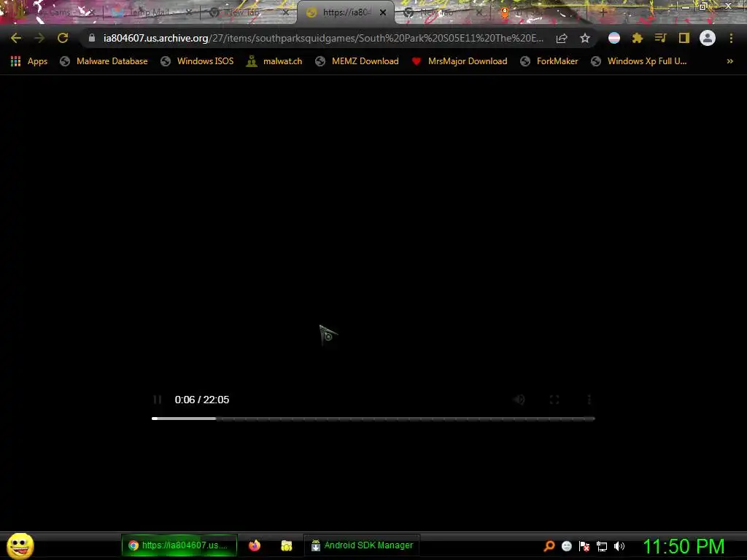
Task: Click the 11:50 PM taskbar clock
Action: click(x=684, y=546)
